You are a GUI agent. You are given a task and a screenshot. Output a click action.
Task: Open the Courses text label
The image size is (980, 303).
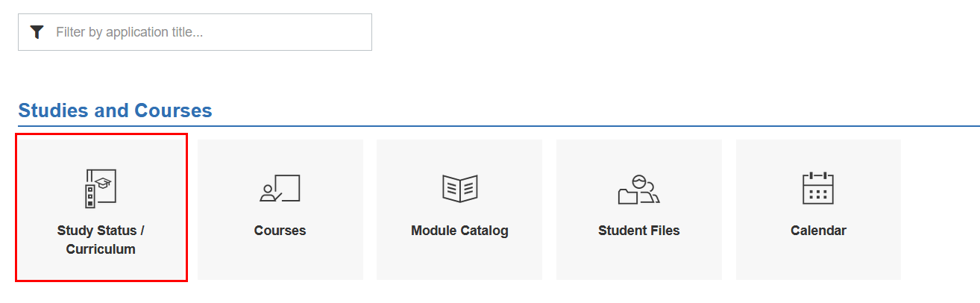pyautogui.click(x=280, y=231)
